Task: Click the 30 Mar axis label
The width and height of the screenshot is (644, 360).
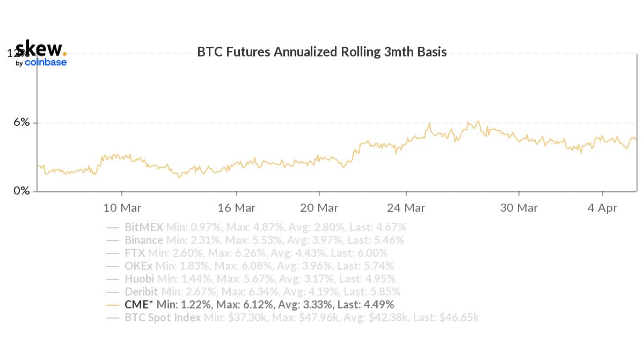Action: coord(519,208)
